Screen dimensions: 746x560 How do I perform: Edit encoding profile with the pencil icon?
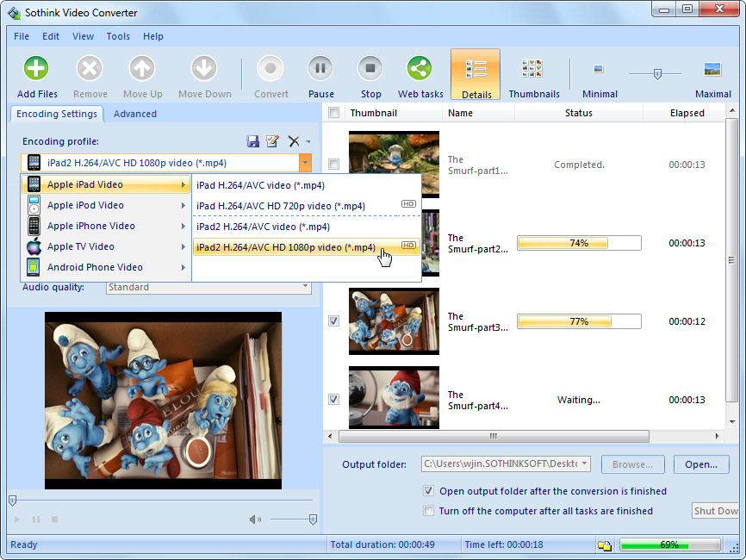click(272, 141)
